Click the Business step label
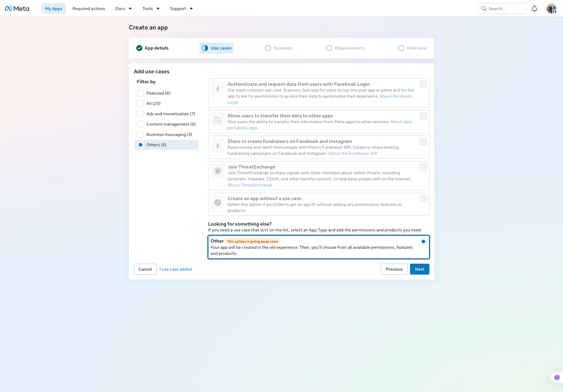 pyautogui.click(x=283, y=48)
